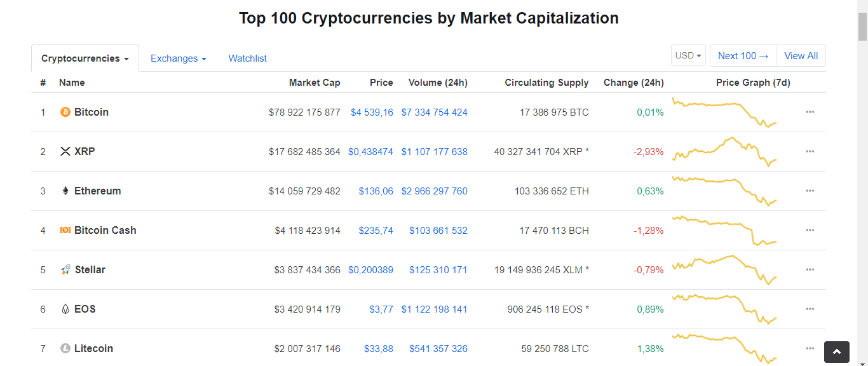Open the USD currency selector
Screen dimensions: 868x366
coord(688,56)
